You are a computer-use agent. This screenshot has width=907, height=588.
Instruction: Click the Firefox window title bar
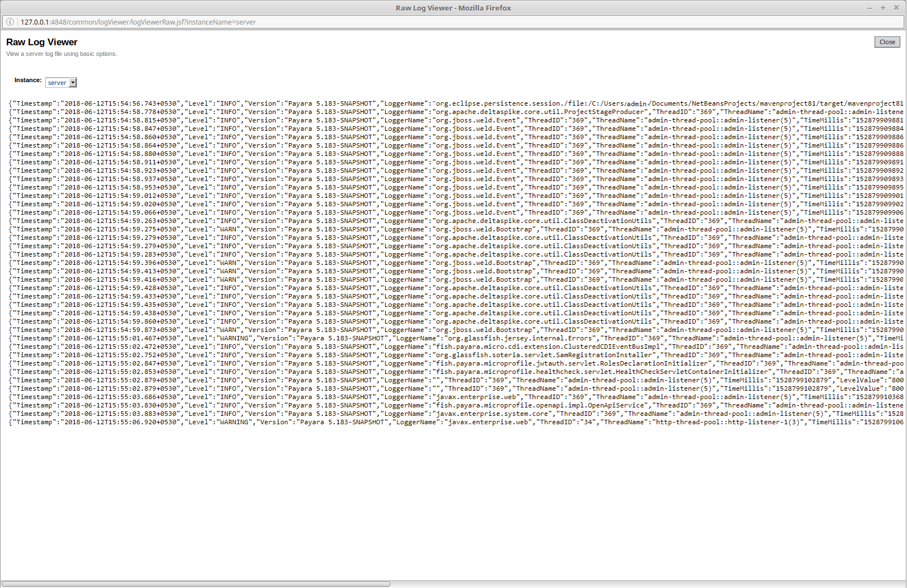pos(453,8)
